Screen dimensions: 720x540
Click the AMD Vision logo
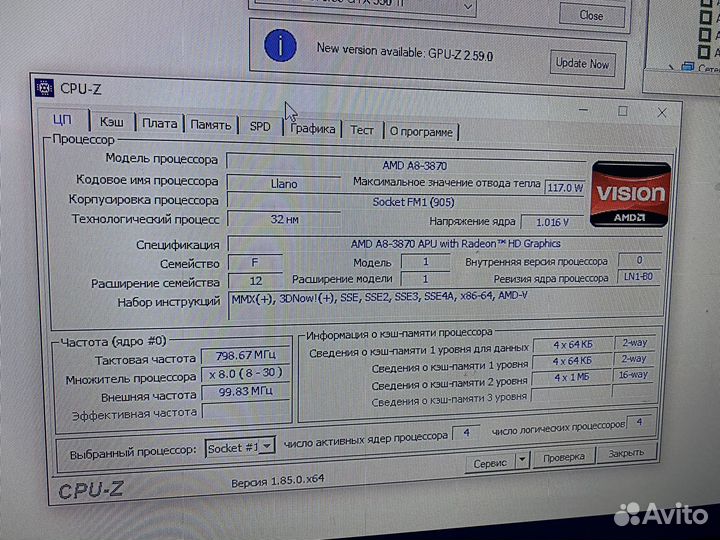(630, 194)
